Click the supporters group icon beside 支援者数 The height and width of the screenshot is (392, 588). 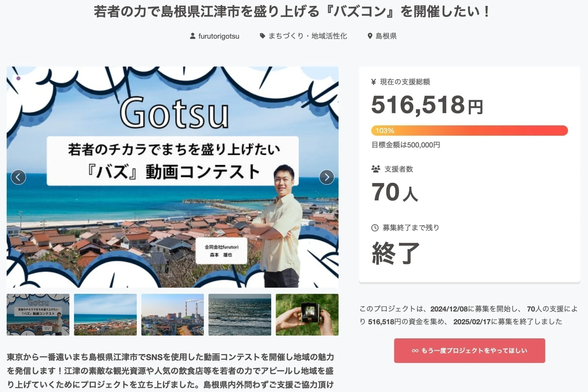(376, 169)
